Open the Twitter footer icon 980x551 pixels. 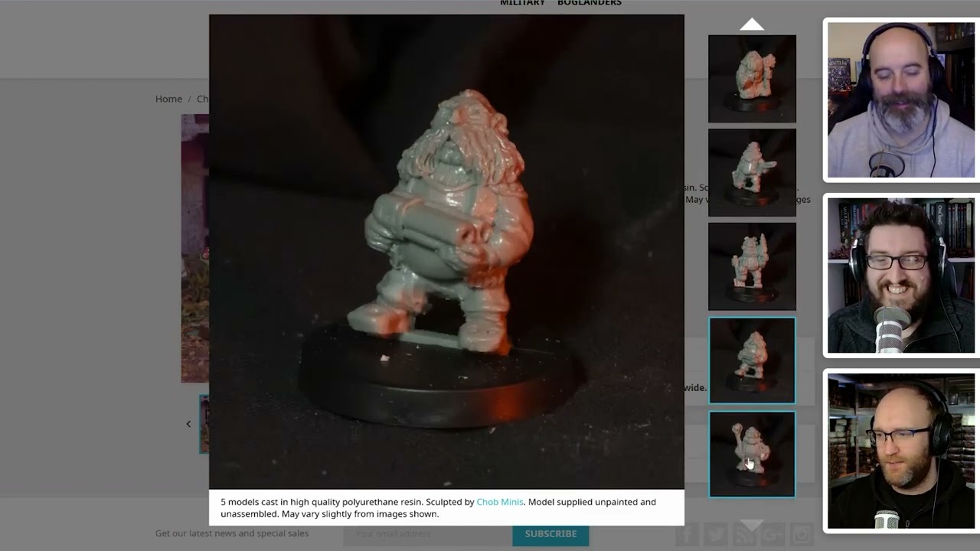[x=715, y=535]
